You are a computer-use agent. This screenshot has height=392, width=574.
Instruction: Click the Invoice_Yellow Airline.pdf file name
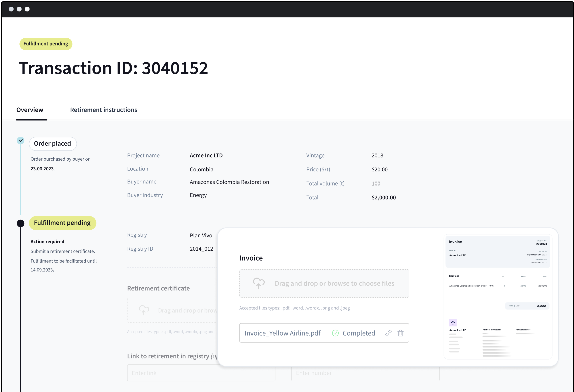click(x=282, y=333)
